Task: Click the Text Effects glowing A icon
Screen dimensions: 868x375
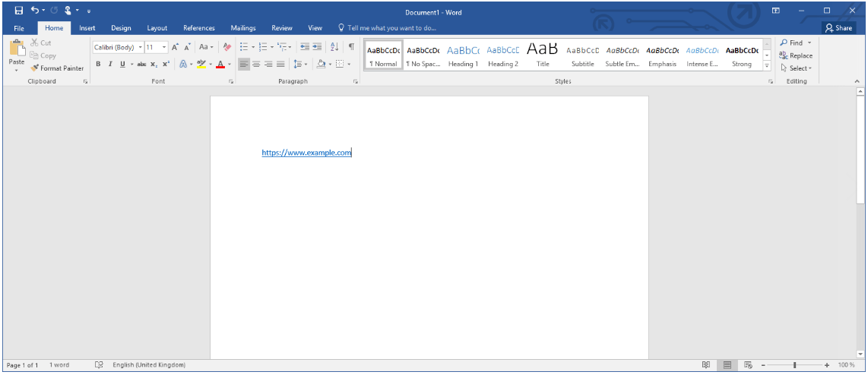Action: click(x=183, y=65)
